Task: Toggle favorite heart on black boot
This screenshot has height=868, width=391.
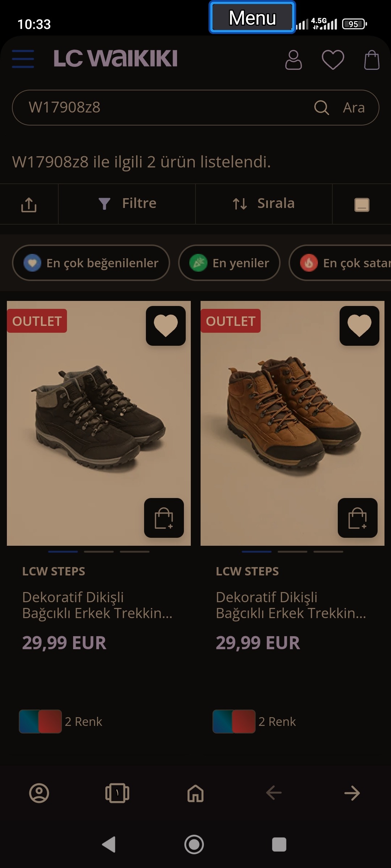Action: (x=166, y=326)
